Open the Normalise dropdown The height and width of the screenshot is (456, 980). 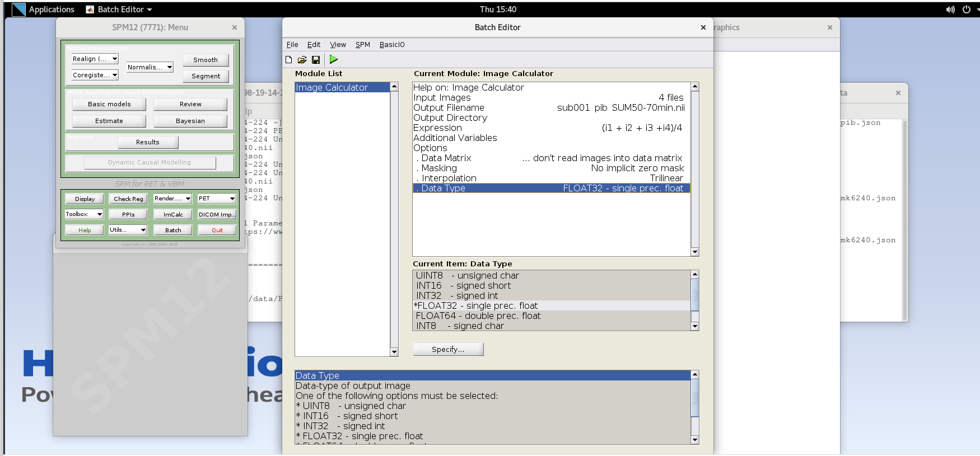[150, 67]
